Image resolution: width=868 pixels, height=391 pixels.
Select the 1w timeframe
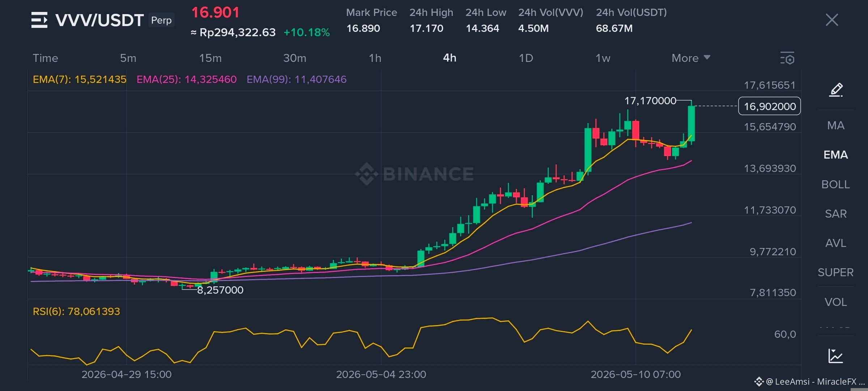(603, 58)
